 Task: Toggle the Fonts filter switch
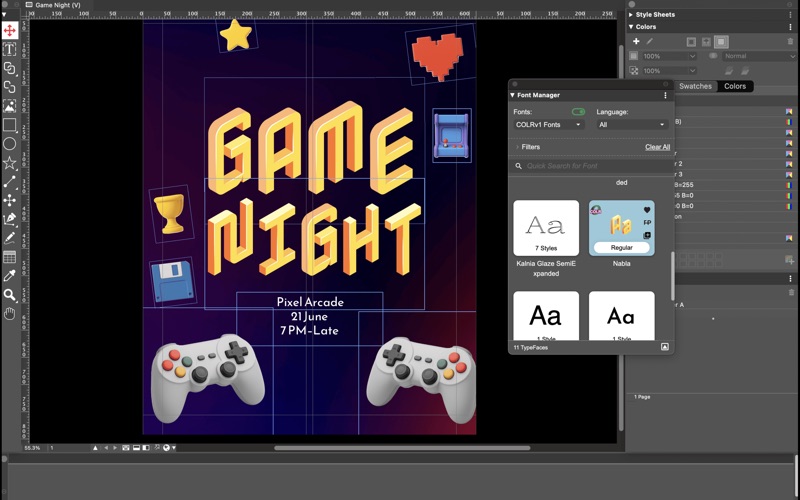point(578,112)
